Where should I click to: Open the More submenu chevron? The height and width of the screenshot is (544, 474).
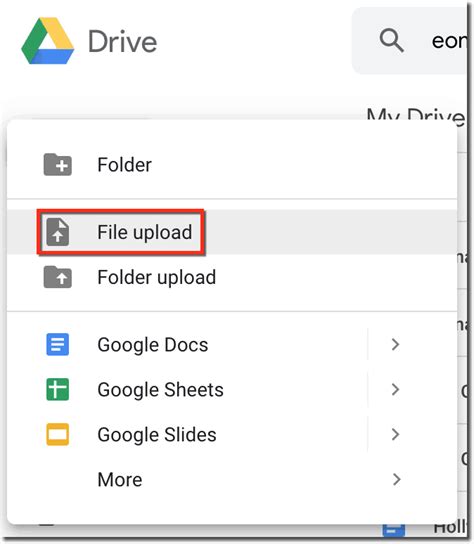[396, 479]
